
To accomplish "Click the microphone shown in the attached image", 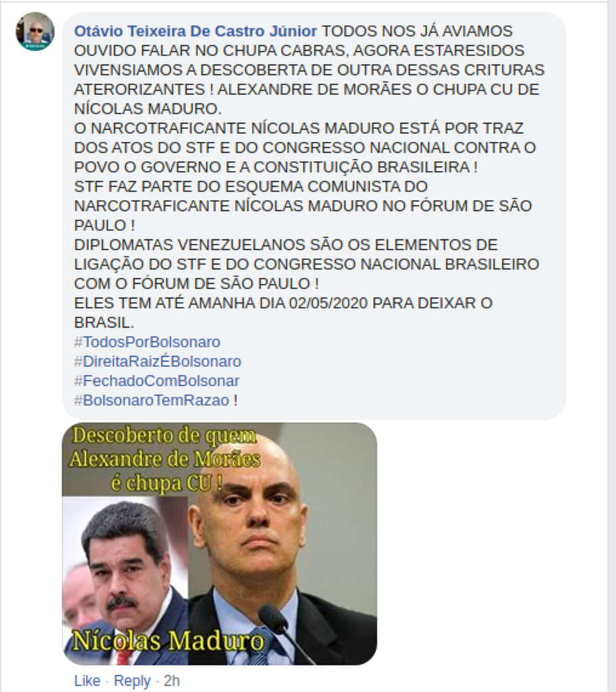I will tap(283, 632).
